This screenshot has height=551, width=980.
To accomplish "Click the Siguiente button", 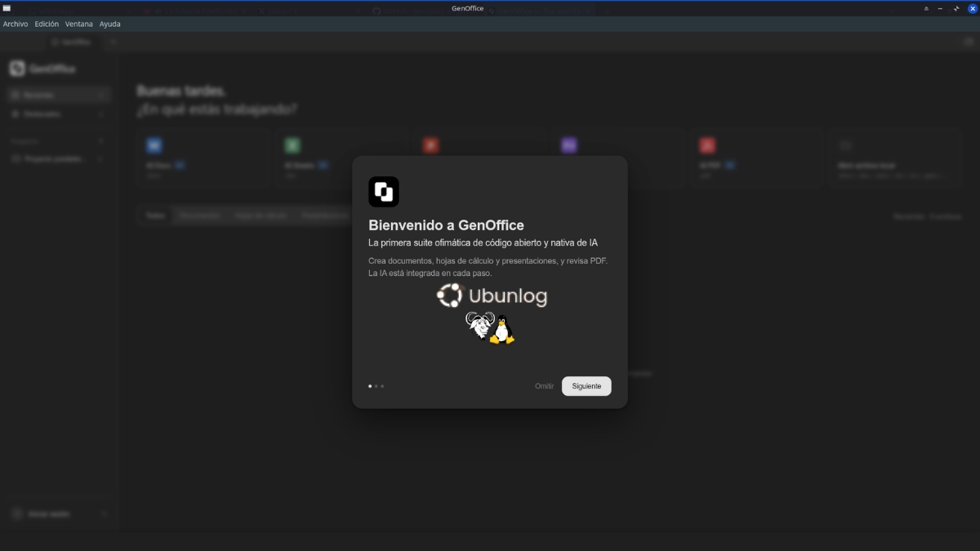I will [586, 386].
